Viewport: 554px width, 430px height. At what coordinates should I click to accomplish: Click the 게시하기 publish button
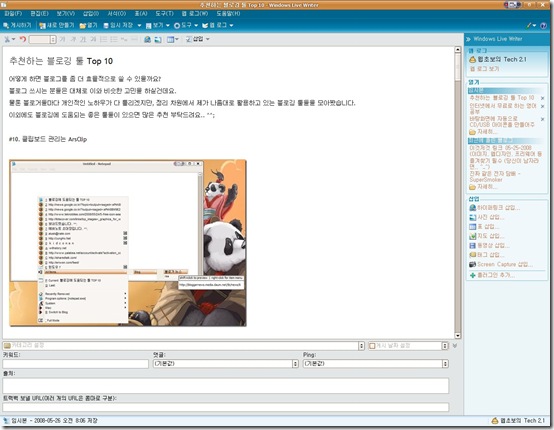pyautogui.click(x=17, y=25)
